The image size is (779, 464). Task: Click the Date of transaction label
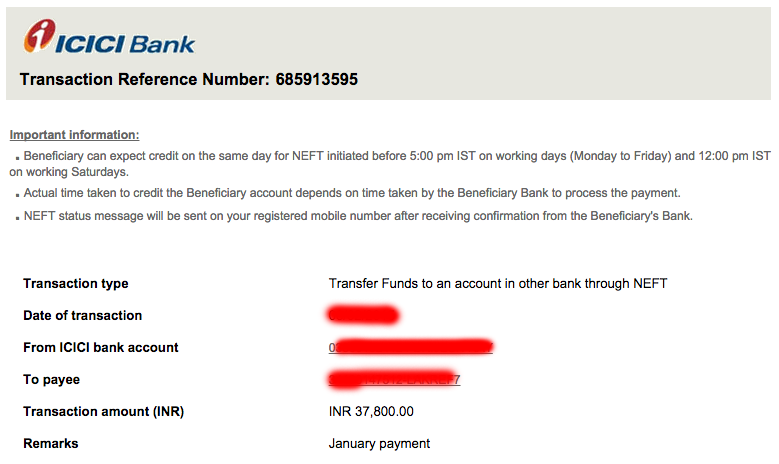click(x=82, y=315)
